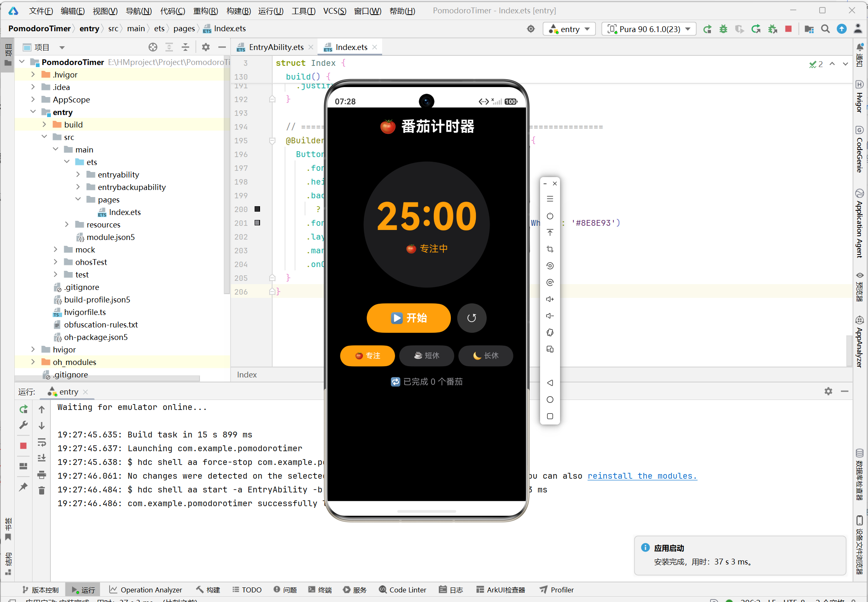Select 专注 focus mode
Viewport: 868px width, 602px height.
coord(368,356)
